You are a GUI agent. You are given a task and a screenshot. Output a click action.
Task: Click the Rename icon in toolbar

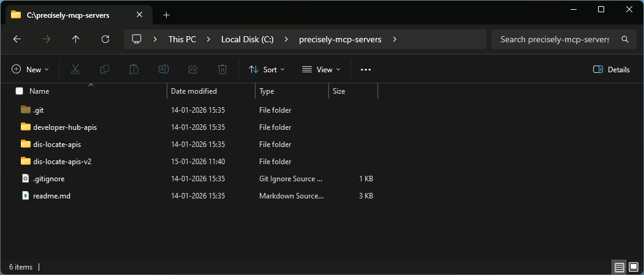[x=164, y=70]
